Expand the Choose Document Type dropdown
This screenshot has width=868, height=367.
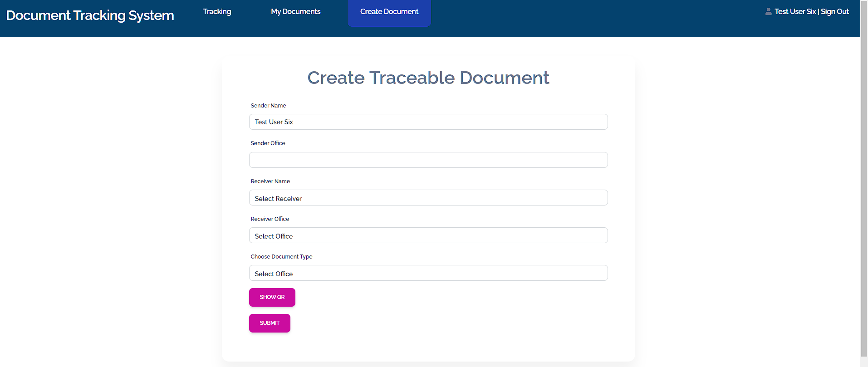(x=428, y=273)
